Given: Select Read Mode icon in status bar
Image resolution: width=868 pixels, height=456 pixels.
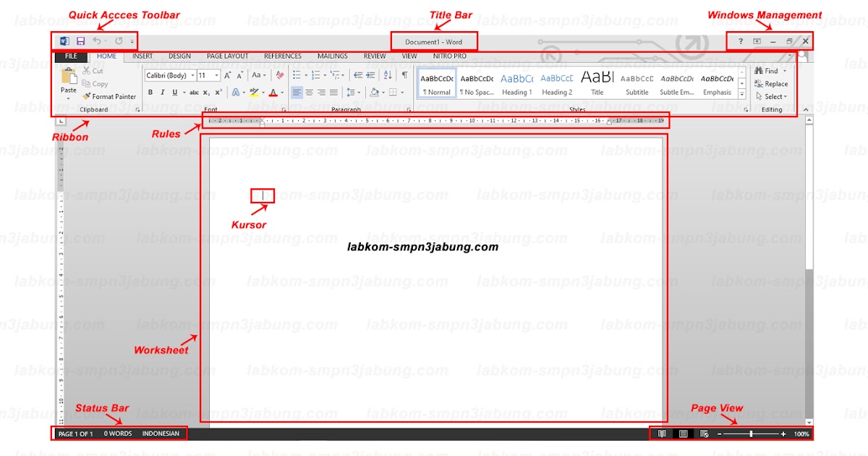Looking at the screenshot, I should [x=663, y=433].
